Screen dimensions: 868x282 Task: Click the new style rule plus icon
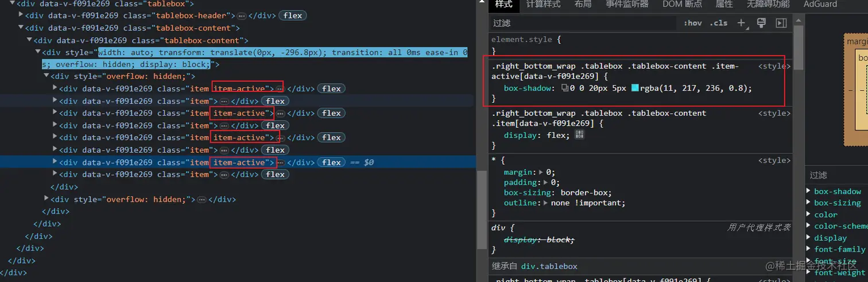(x=741, y=23)
